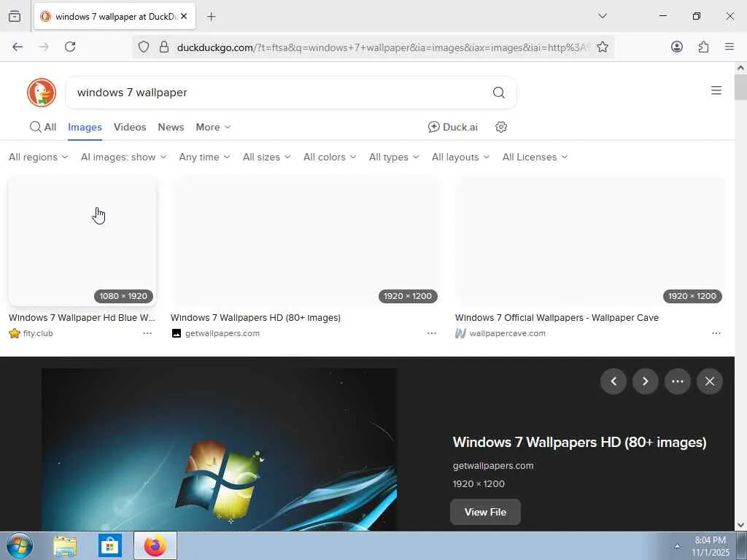Select the wallpapercave.com 1920 × 1200 thumbnail

589,242
